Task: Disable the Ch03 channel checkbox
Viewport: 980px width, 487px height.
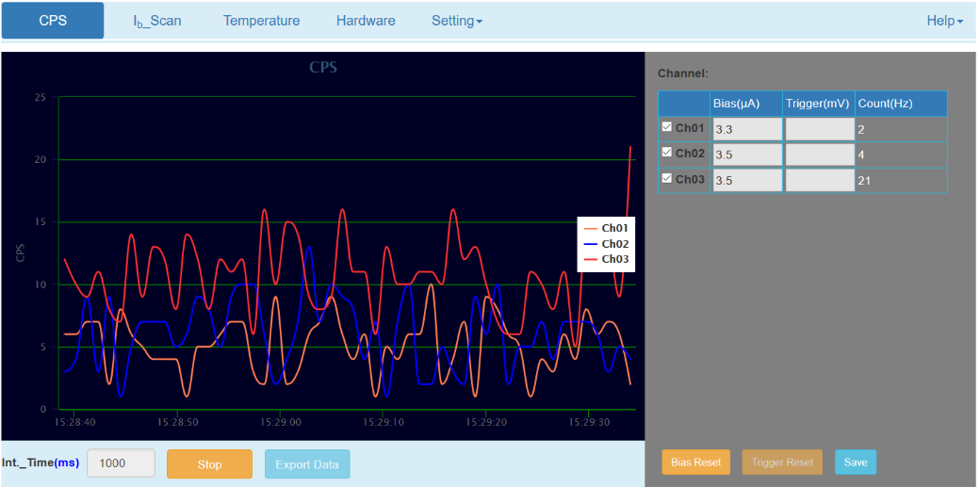Action: tap(667, 177)
